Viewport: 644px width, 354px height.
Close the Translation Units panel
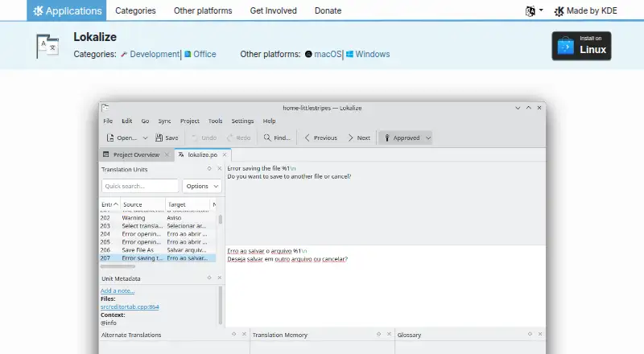coord(219,169)
